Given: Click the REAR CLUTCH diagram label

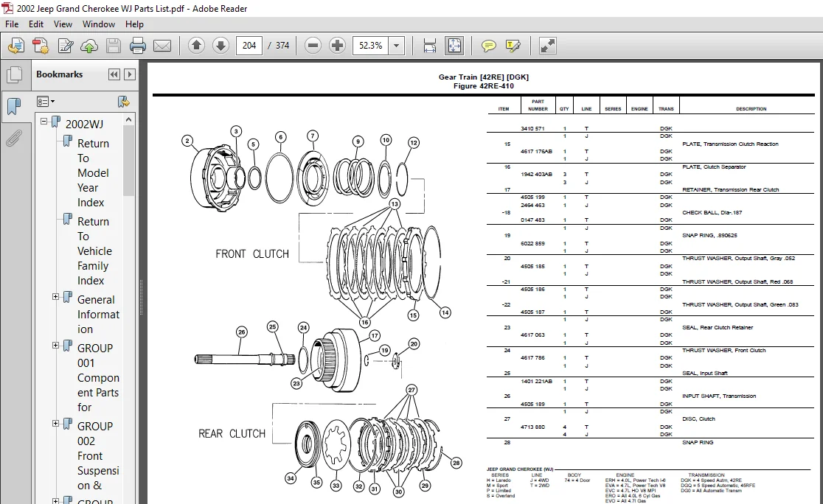Looking at the screenshot, I should pos(232,434).
